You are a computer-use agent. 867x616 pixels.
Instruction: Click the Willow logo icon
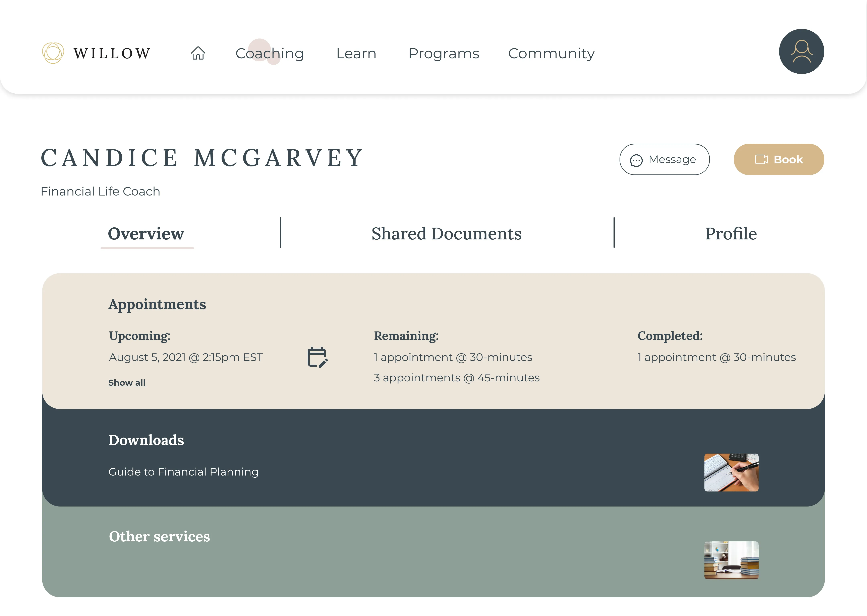[x=53, y=53]
